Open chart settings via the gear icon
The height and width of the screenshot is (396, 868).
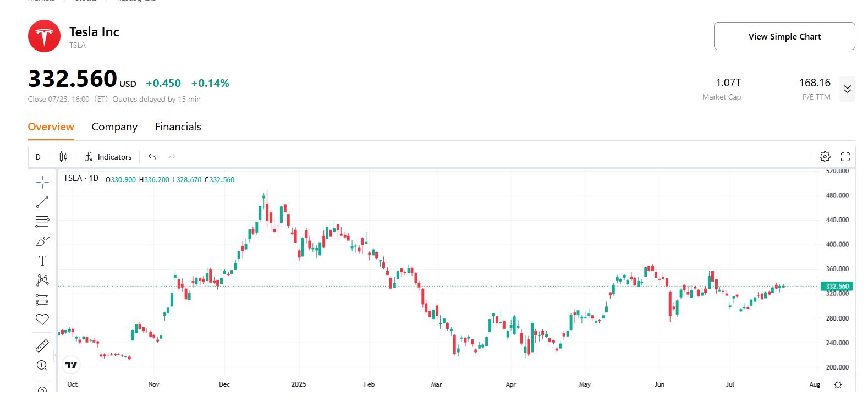825,156
